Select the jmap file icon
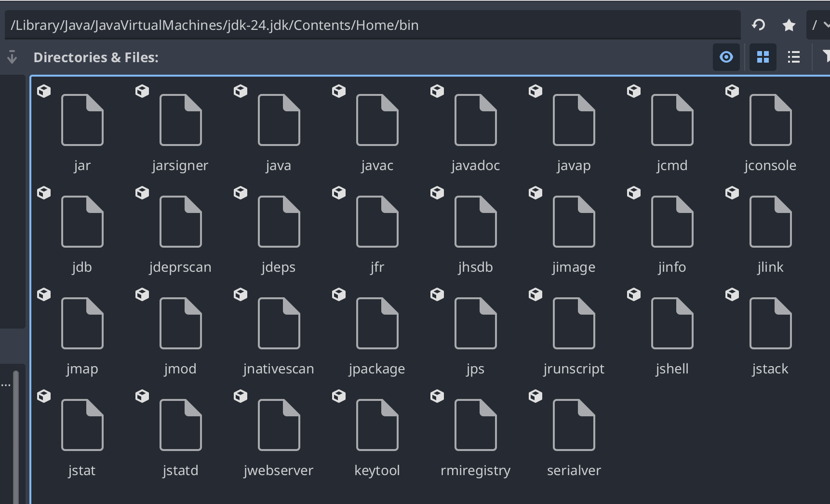The image size is (830, 504). (82, 323)
